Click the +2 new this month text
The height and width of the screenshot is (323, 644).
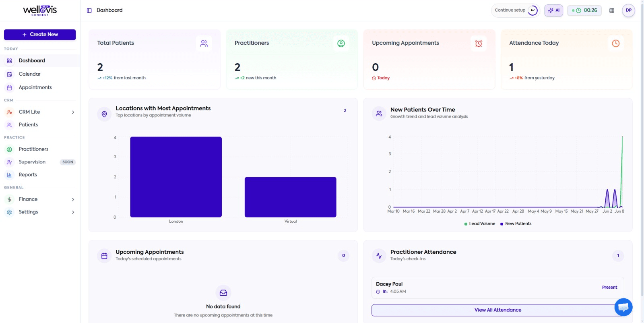point(256,78)
